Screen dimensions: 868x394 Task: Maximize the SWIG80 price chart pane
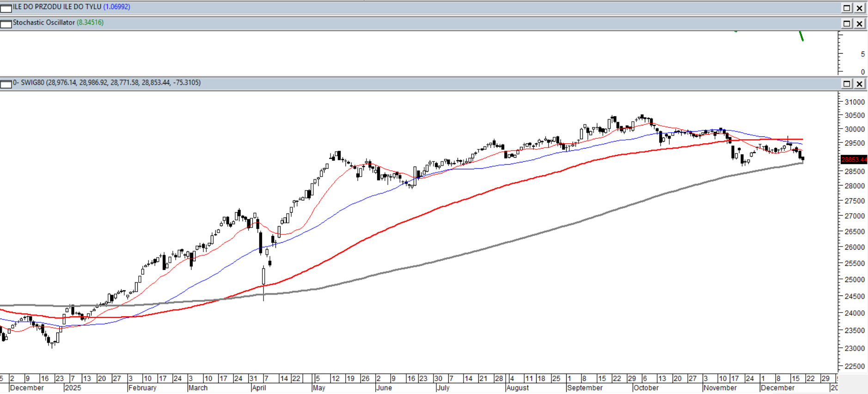pos(847,84)
